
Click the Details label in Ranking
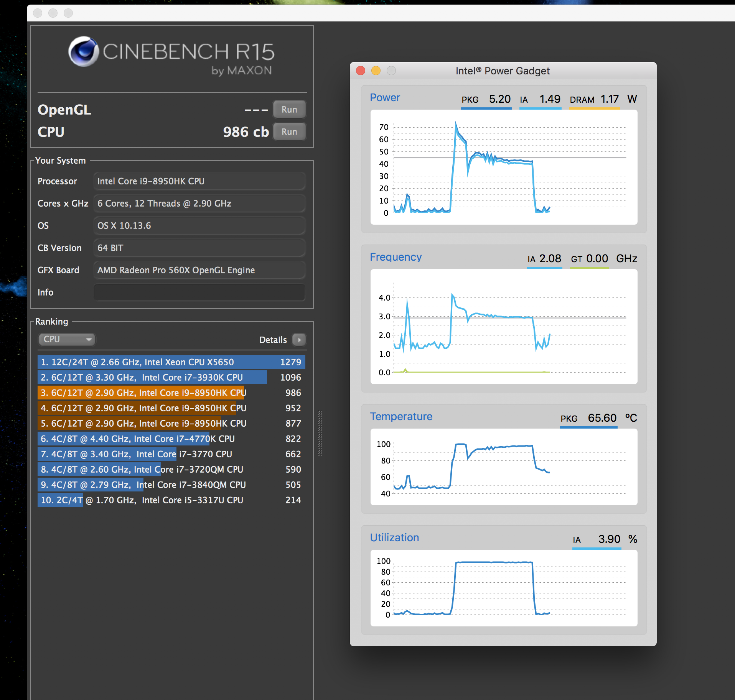(273, 340)
